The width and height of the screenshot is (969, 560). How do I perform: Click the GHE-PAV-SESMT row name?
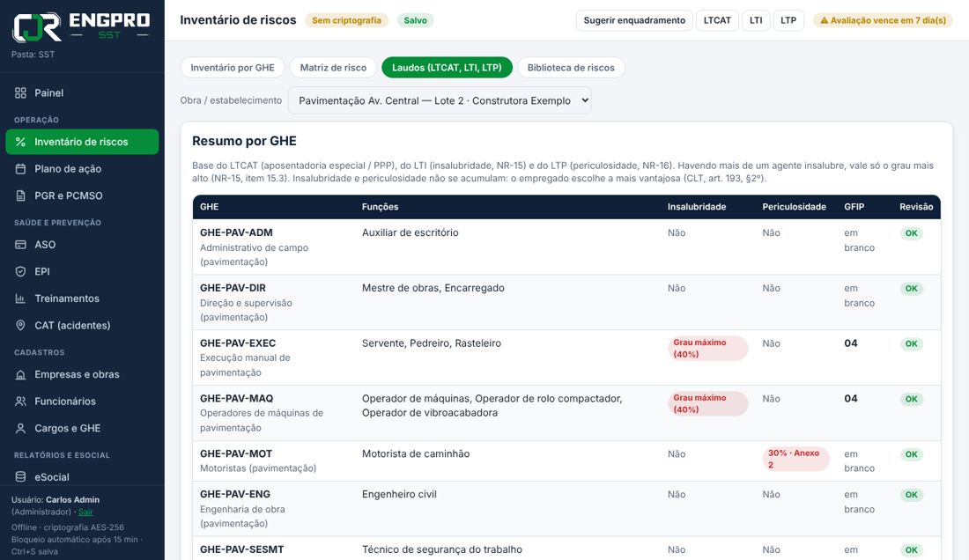[241, 549]
